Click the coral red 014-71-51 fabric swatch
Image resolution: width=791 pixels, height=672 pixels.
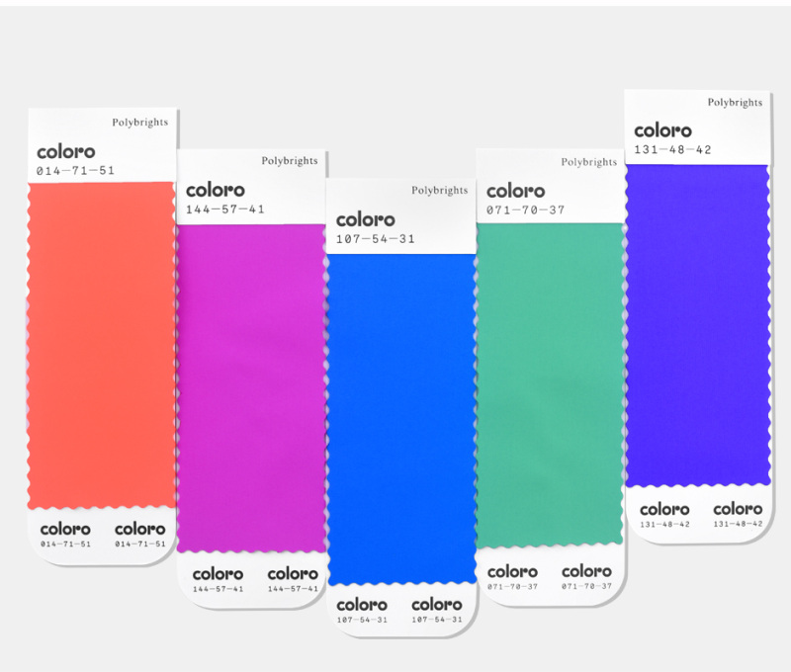pyautogui.click(x=102, y=345)
